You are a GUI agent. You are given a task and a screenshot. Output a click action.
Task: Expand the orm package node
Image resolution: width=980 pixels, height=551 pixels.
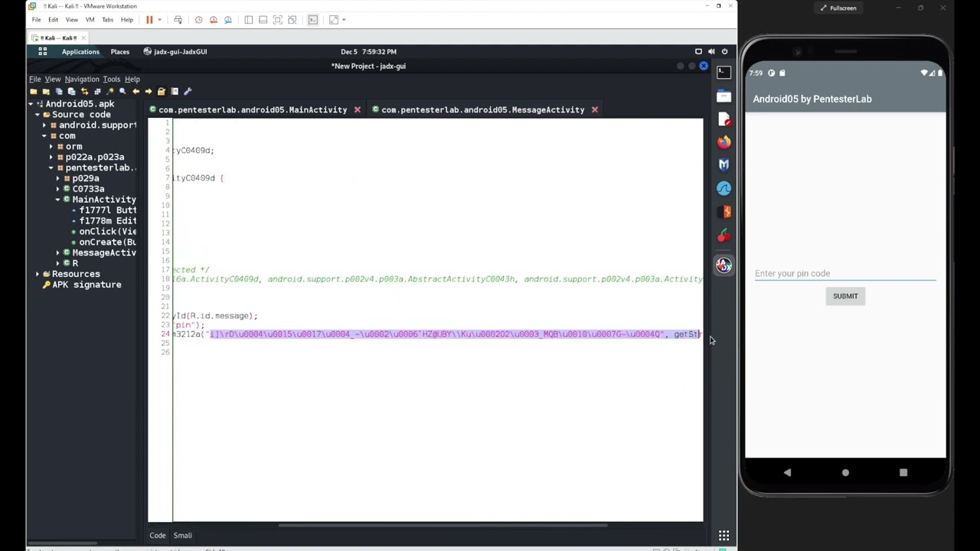(x=51, y=146)
